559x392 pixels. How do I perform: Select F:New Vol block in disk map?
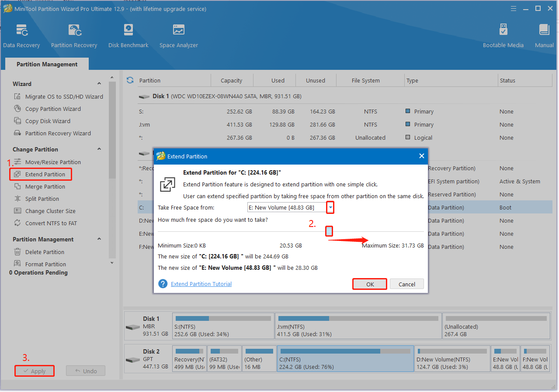[535, 359]
